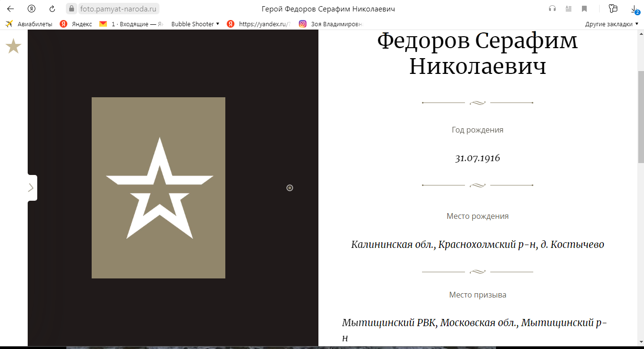Viewport: 644px width, 349px height.
Task: Click the vertical page scrollbar thumb
Action: (x=641, y=117)
